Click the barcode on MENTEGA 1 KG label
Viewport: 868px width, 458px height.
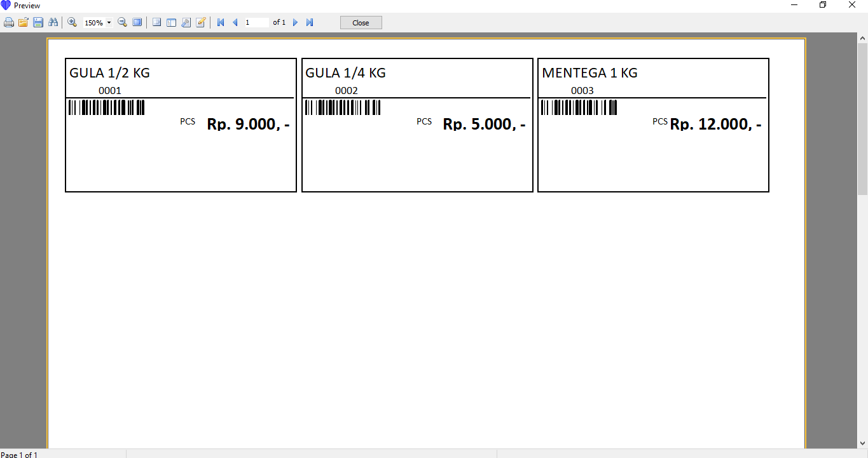579,107
